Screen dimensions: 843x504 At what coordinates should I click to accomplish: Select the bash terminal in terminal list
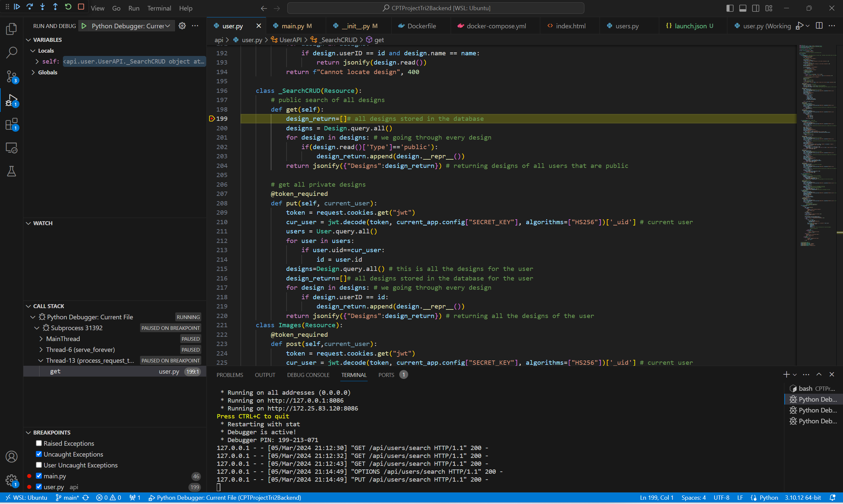tap(813, 388)
